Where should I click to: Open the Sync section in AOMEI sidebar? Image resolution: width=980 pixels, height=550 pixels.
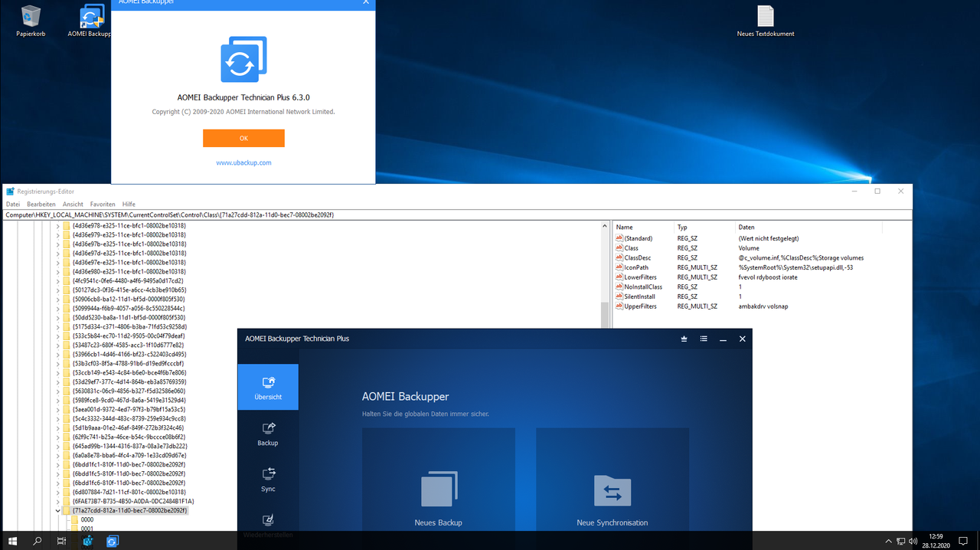[268, 480]
